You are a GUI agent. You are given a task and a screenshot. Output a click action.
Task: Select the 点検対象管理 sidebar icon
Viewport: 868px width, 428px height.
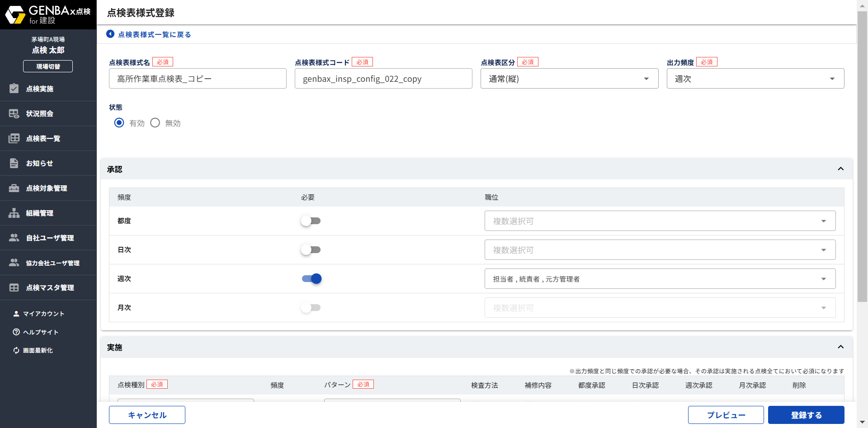14,188
